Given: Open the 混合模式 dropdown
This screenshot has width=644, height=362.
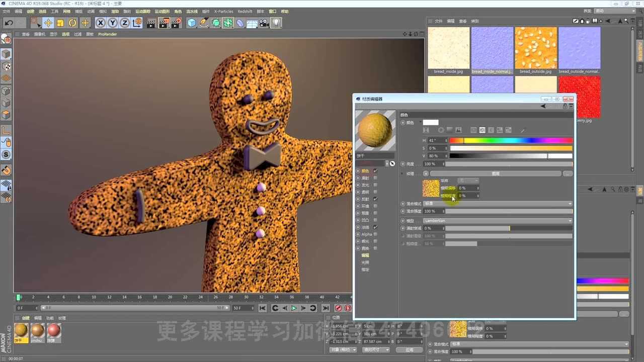Looking at the screenshot, I should click(498, 204).
